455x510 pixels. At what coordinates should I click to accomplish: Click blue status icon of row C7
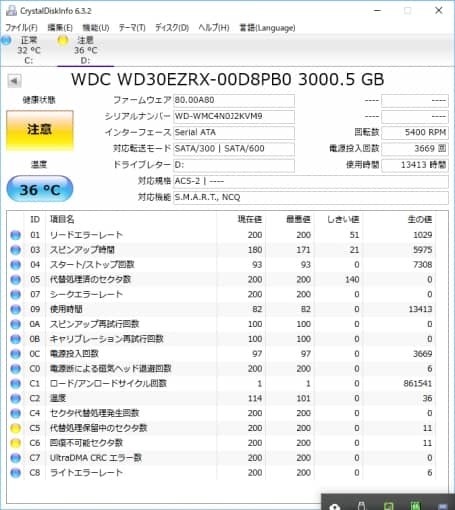[x=15, y=458]
